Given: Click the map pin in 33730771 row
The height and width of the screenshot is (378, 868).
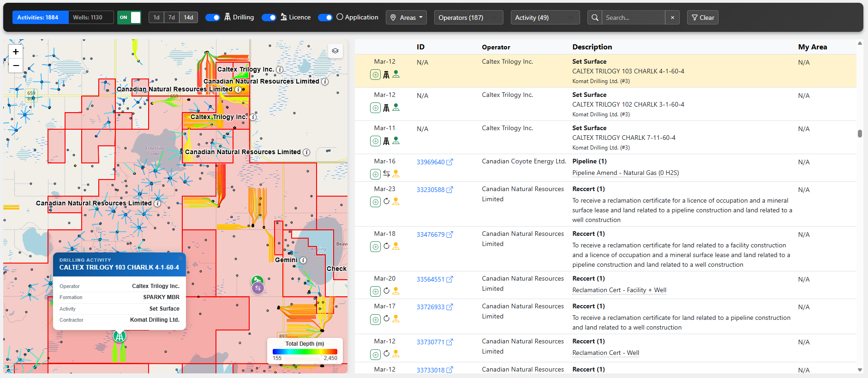Looking at the screenshot, I should coord(396,354).
